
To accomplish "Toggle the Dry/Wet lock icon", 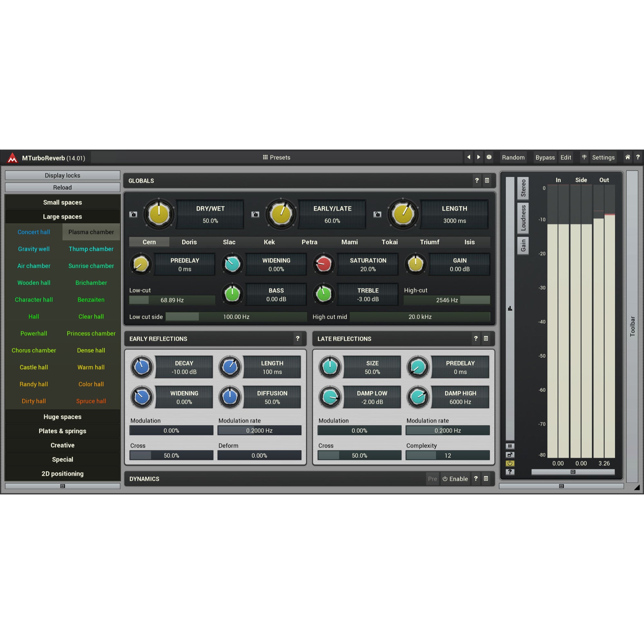I will coord(133,214).
